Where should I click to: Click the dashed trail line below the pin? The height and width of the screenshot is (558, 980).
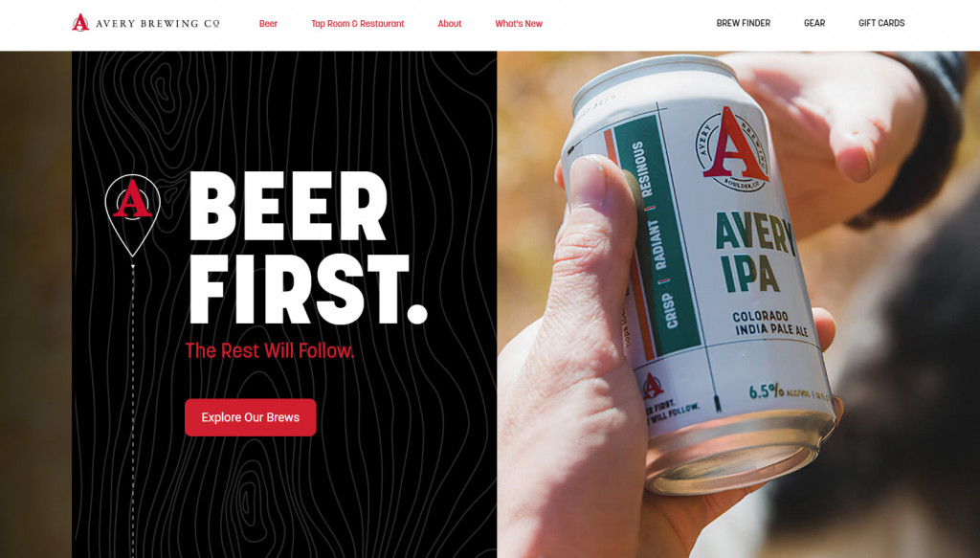(133, 411)
